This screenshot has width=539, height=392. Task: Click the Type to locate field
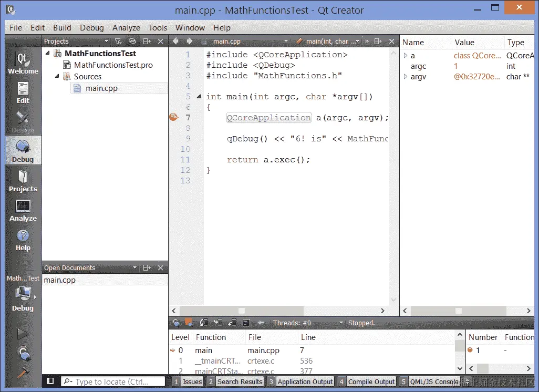113,381
